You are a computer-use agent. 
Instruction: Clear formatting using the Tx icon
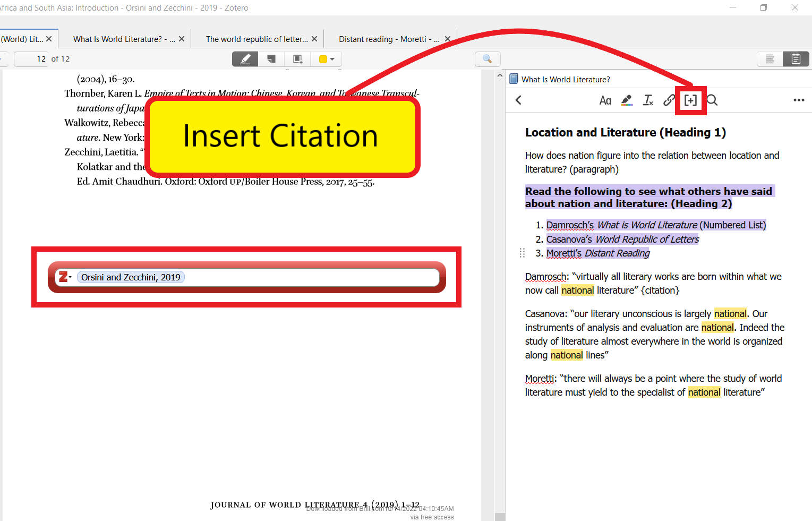coord(648,100)
